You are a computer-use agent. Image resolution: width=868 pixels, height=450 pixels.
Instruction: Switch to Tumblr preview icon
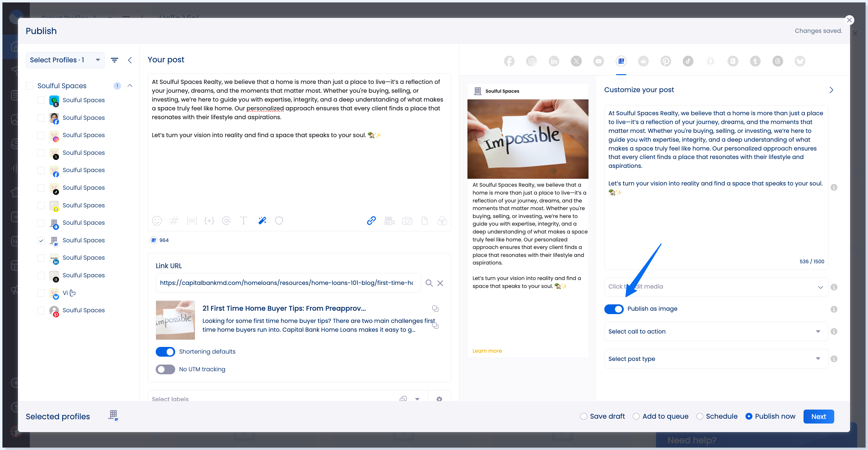[x=755, y=61]
